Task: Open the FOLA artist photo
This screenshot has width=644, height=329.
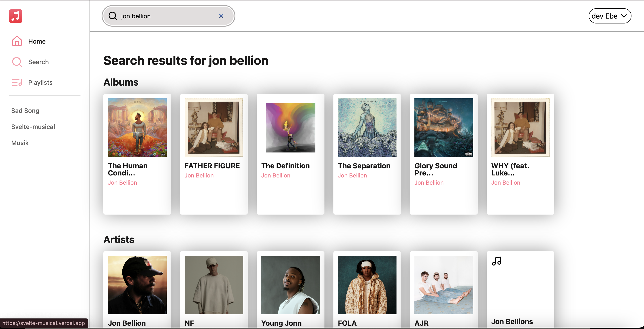Action: (367, 285)
